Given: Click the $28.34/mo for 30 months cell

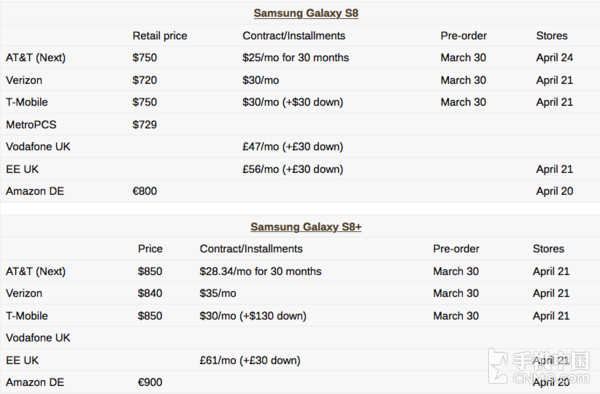Looking at the screenshot, I should coord(260,272).
